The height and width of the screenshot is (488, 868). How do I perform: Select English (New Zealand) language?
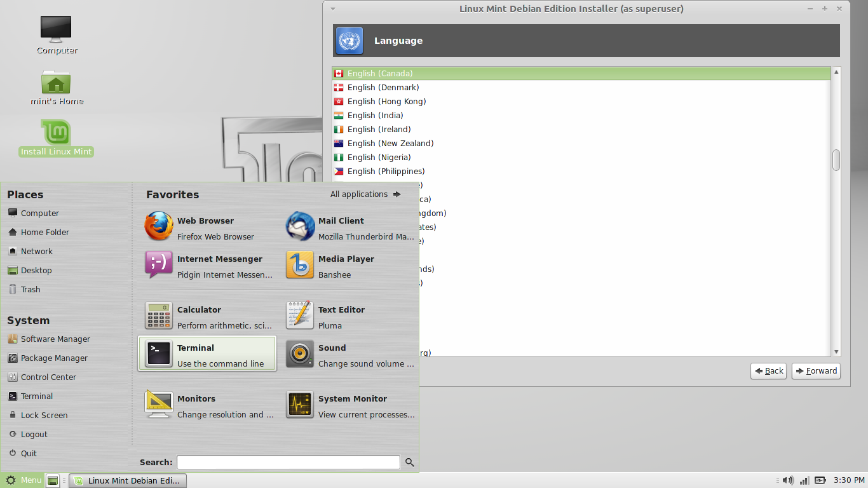click(581, 144)
